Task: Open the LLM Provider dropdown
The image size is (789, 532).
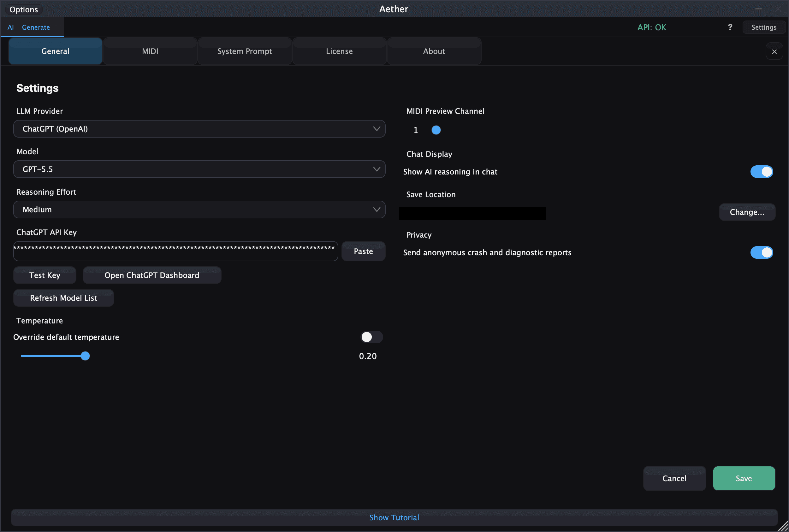Action: [x=199, y=129]
